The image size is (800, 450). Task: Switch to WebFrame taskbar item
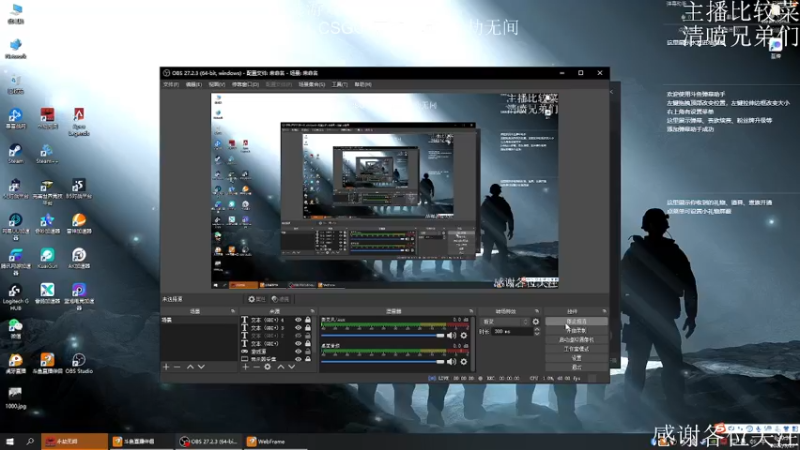click(274, 442)
